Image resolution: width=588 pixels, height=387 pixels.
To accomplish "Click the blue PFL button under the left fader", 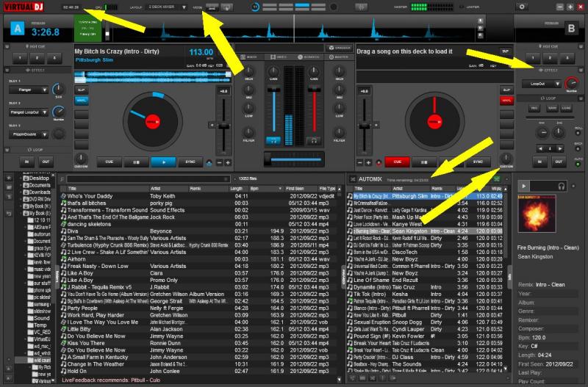I will coord(273,141).
